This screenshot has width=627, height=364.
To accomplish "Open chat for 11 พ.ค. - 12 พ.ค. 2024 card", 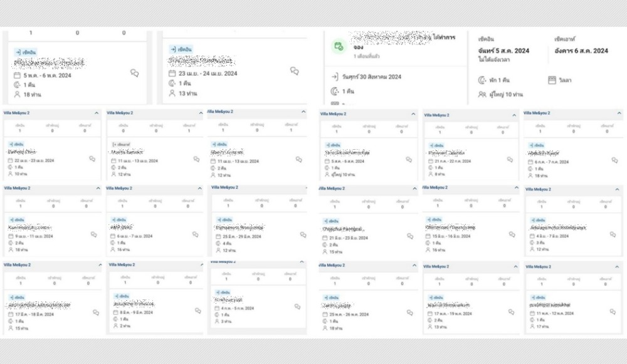I will tap(613, 311).
